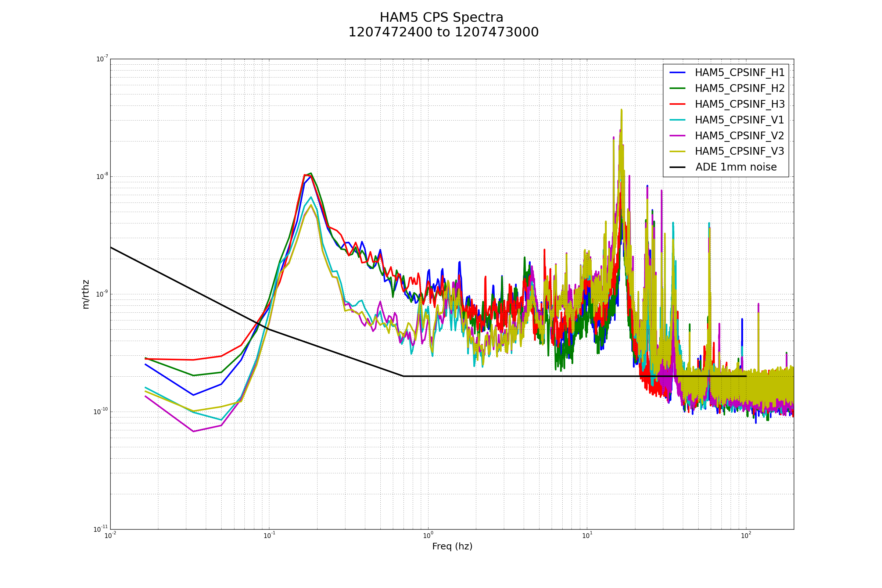
Task: Click the HAM5 CPS Spectra plot title
Action: point(441,18)
